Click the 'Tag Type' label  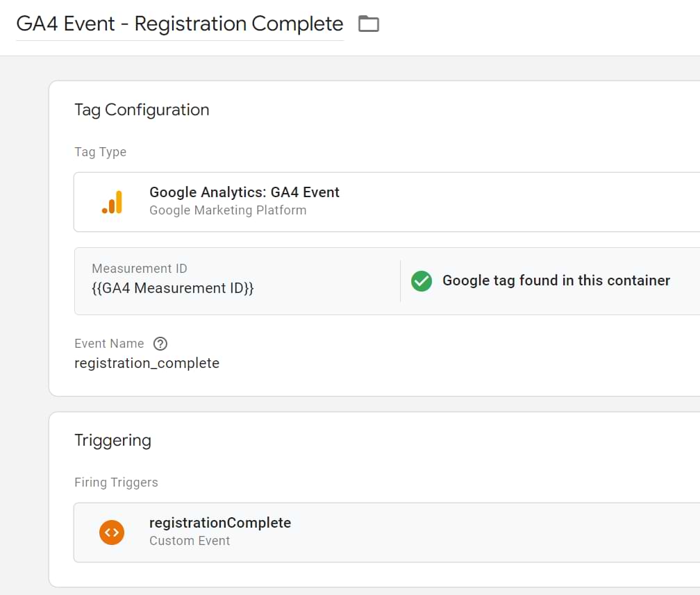(x=100, y=152)
